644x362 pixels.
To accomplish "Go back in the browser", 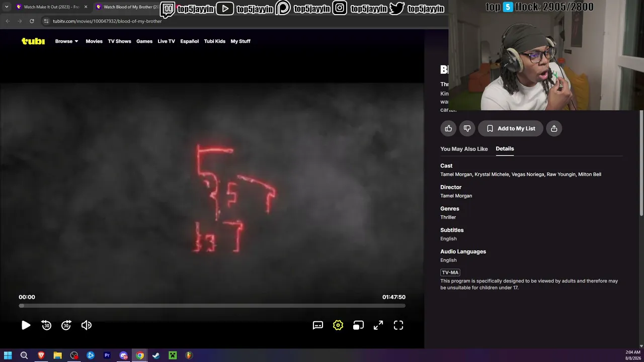I will click(8, 21).
